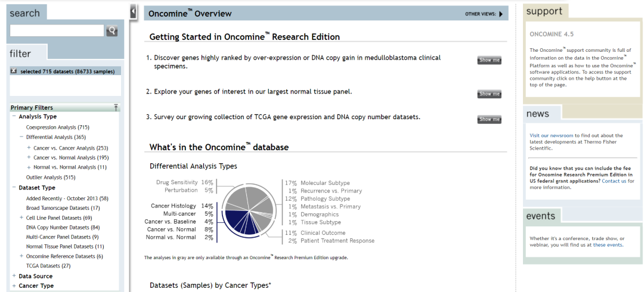Filter by DNA Copy Number Datasets
This screenshot has width=644, height=292.
point(63,228)
